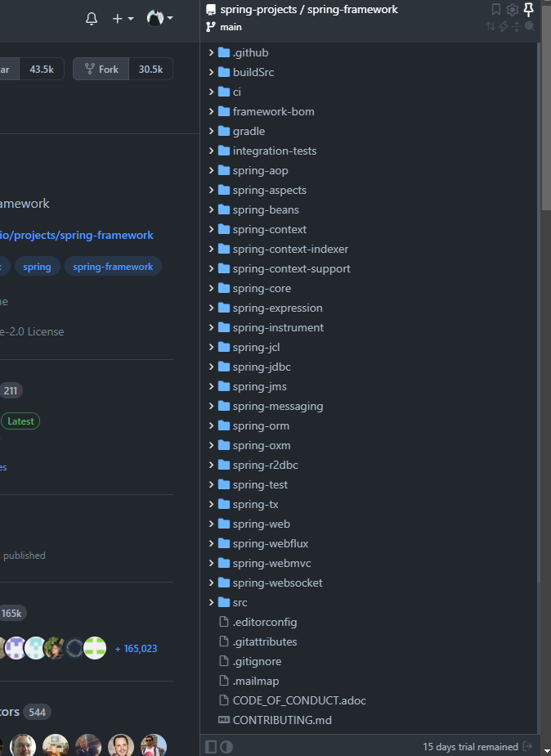Open the 43.5k stargazers count
551x756 pixels.
click(42, 69)
